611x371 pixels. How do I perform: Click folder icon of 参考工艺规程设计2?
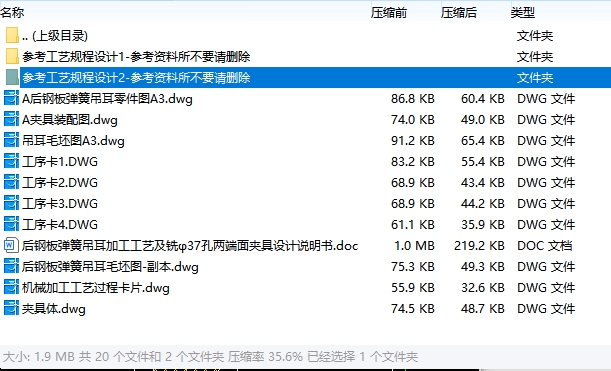click(x=12, y=78)
